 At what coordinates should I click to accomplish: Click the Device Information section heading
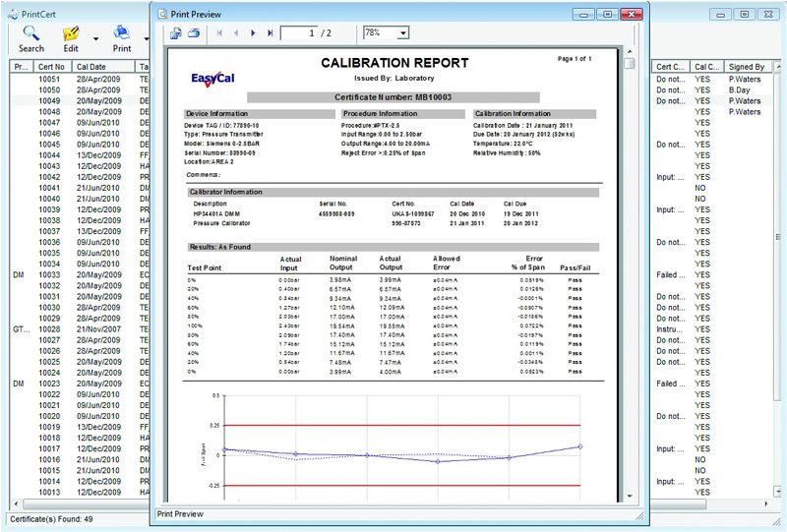coord(260,114)
